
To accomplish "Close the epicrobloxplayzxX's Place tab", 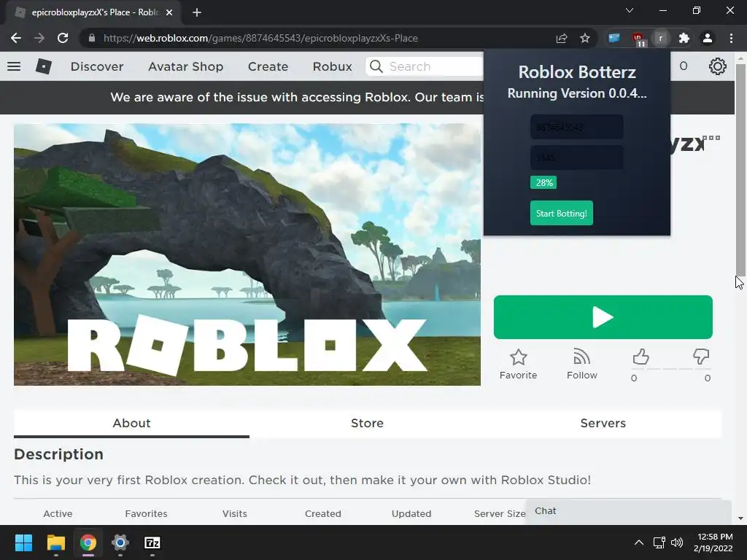I will coord(169,12).
